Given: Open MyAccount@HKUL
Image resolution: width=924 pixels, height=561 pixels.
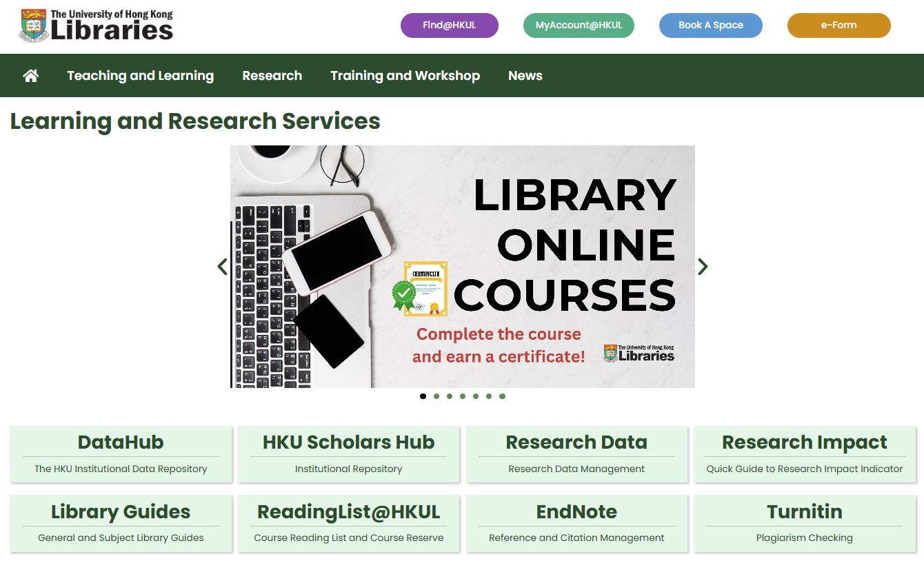Looking at the screenshot, I should click(x=578, y=25).
